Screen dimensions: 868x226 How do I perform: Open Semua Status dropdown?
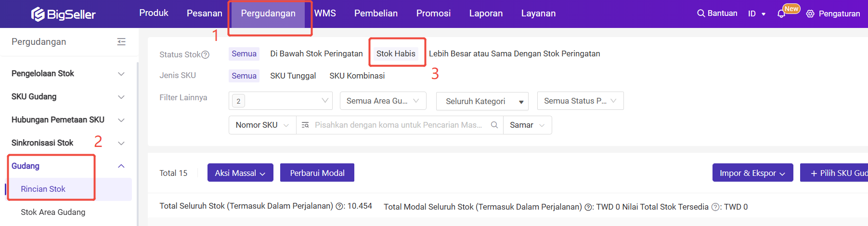580,101
